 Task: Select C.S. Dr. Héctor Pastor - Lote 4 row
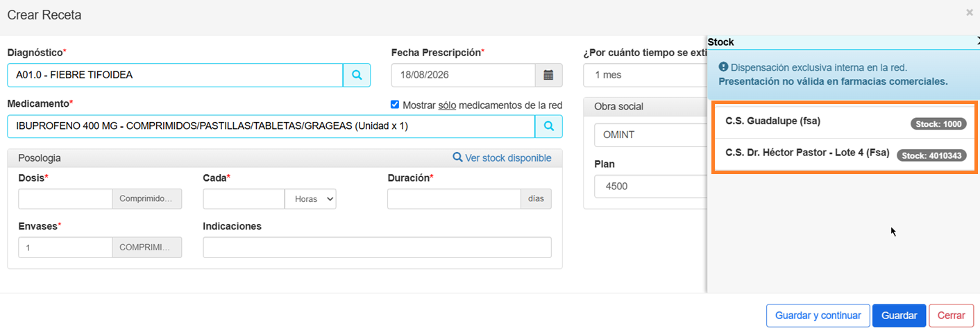pos(845,154)
